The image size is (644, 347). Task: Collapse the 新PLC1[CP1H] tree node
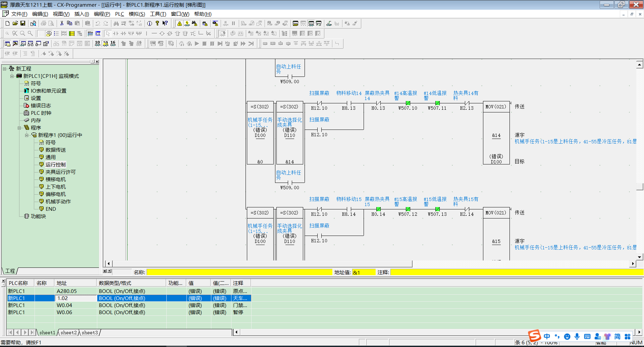pos(12,76)
